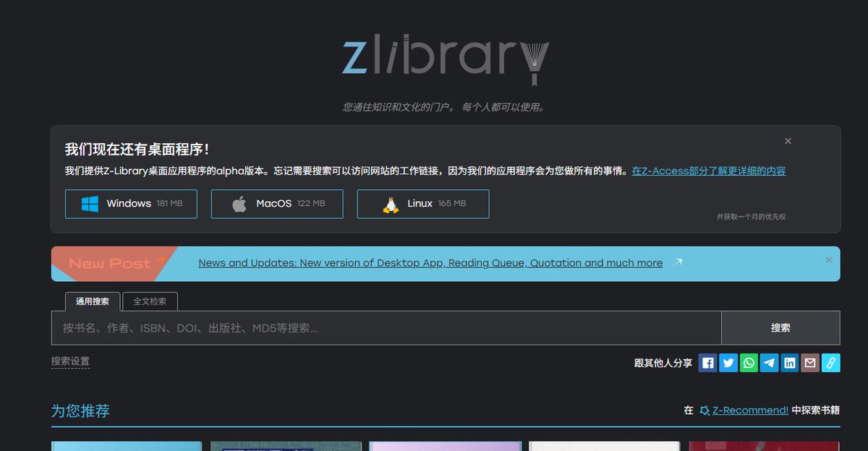The width and height of the screenshot is (868, 451).
Task: Share on Twitter
Action: pyautogui.click(x=728, y=363)
